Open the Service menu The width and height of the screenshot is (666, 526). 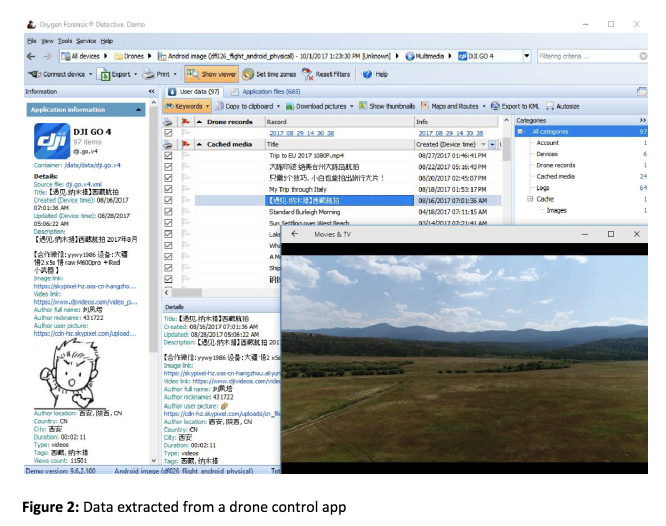(86, 41)
